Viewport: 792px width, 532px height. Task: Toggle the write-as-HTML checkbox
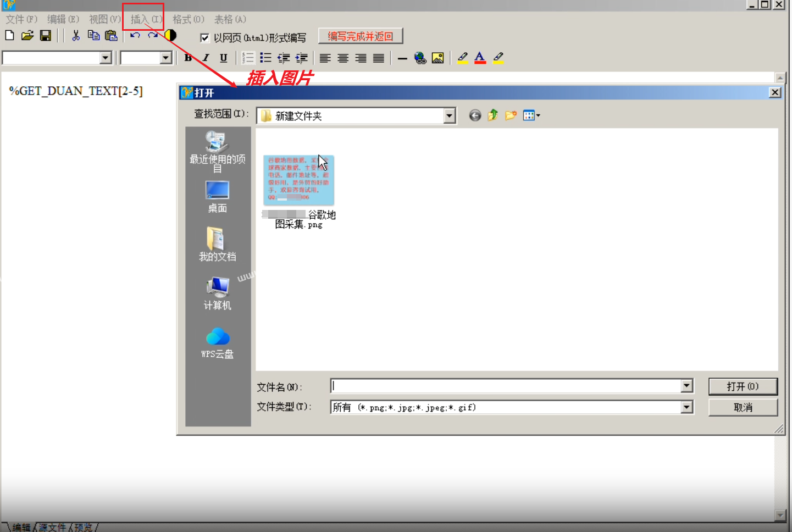(205, 38)
